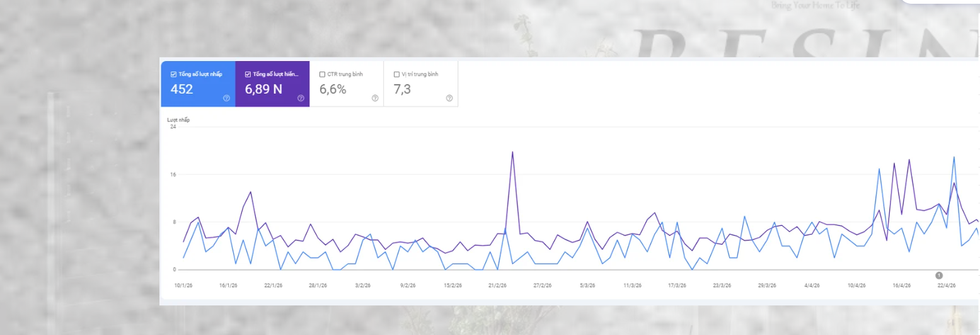Click the 16/1/26 date label
Viewport: 980px width, 335px height.
[x=228, y=285]
